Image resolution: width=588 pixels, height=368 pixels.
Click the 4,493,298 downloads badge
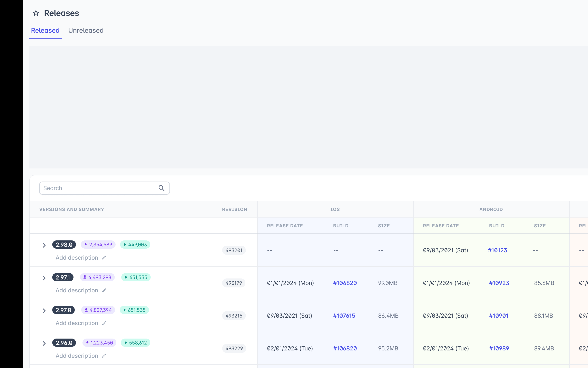click(97, 277)
